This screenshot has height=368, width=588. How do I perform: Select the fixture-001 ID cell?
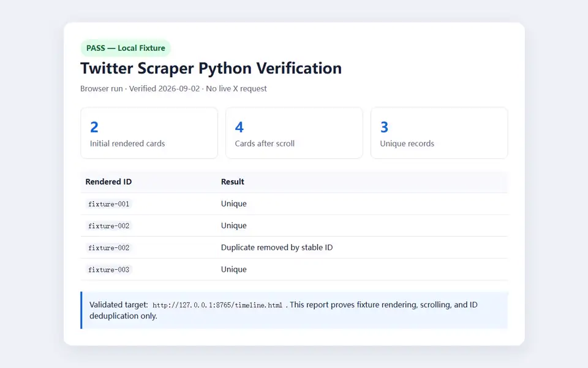pyautogui.click(x=109, y=204)
